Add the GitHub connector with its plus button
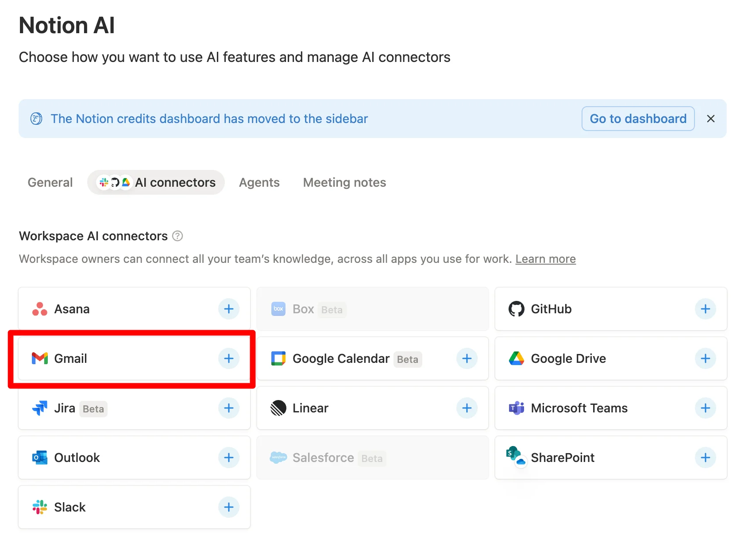756x554 pixels. pos(706,309)
